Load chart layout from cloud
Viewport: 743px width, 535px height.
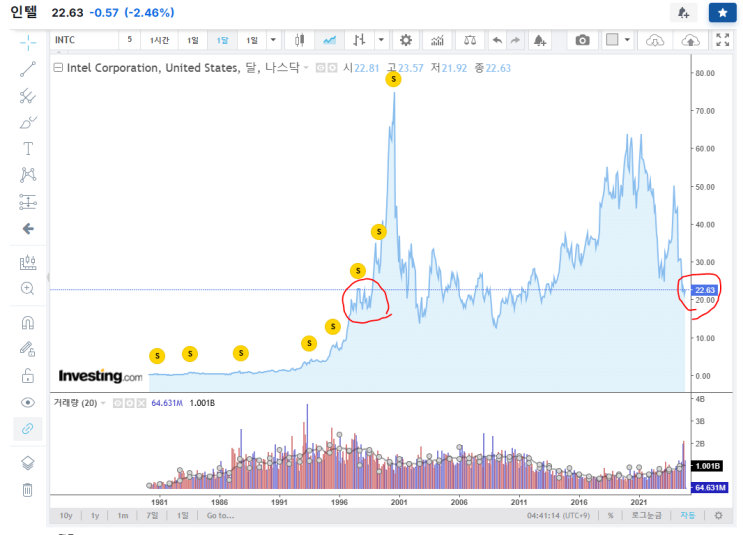tap(655, 40)
